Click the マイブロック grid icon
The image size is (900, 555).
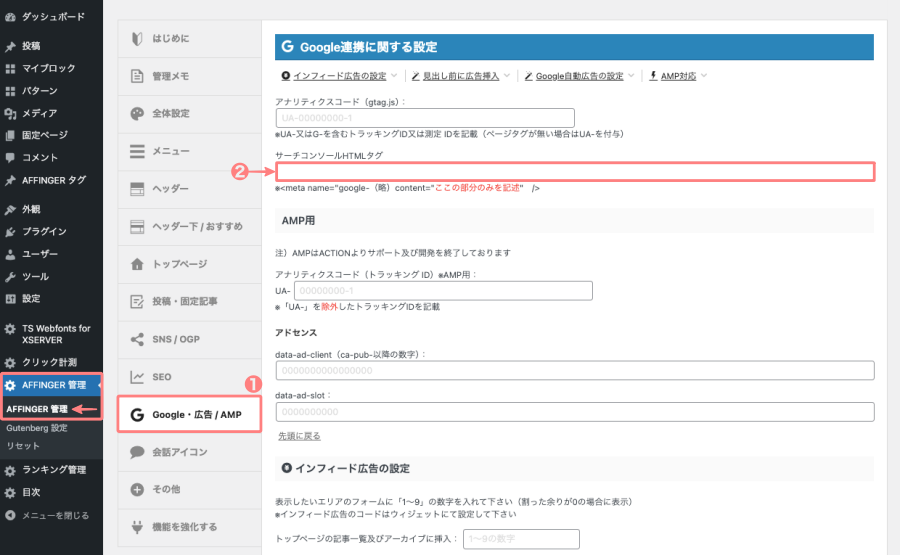(x=10, y=69)
